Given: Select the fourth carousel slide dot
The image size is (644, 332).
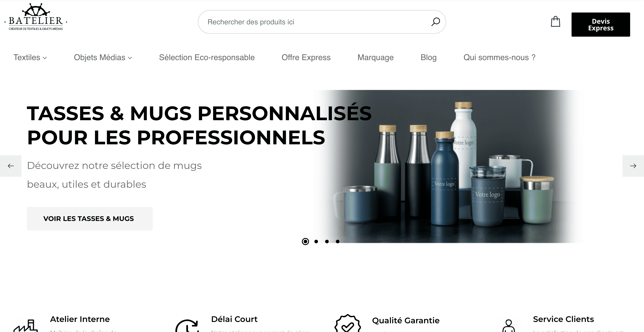Looking at the screenshot, I should pyautogui.click(x=337, y=242).
